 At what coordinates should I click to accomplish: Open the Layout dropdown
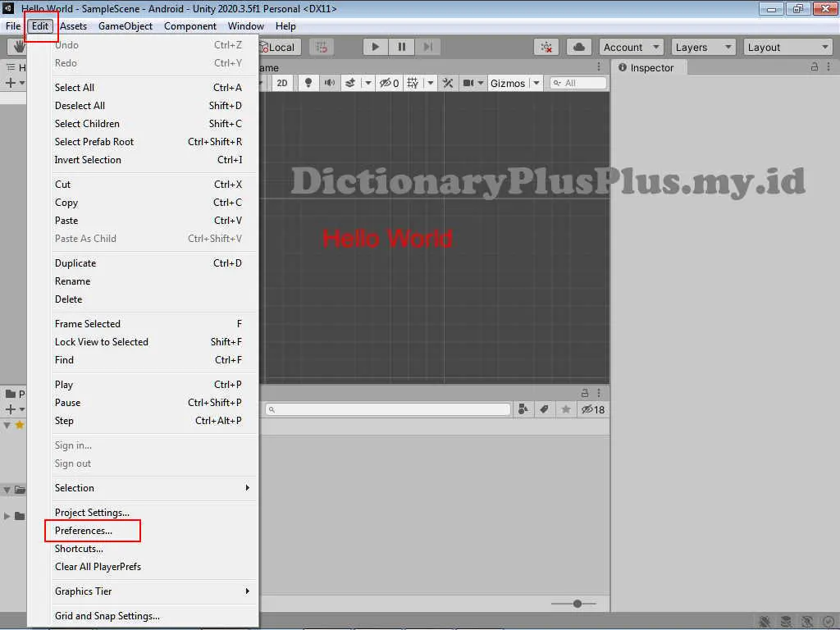tap(787, 47)
